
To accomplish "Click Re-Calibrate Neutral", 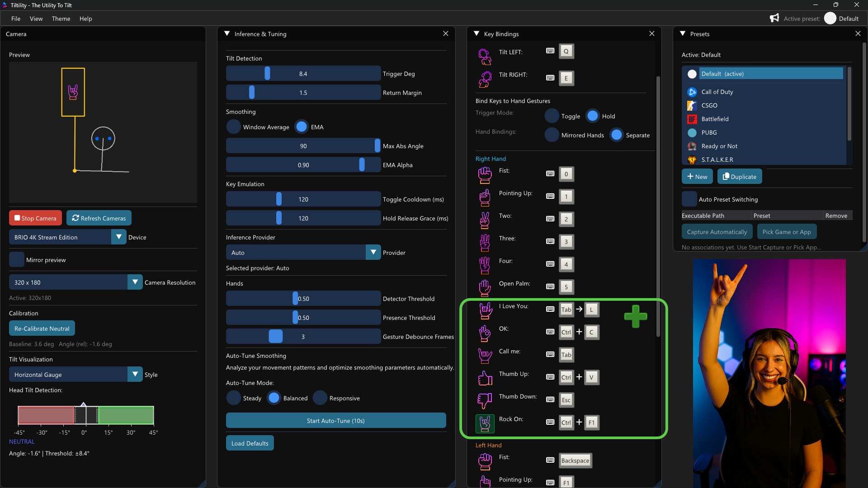I will 42,328.
